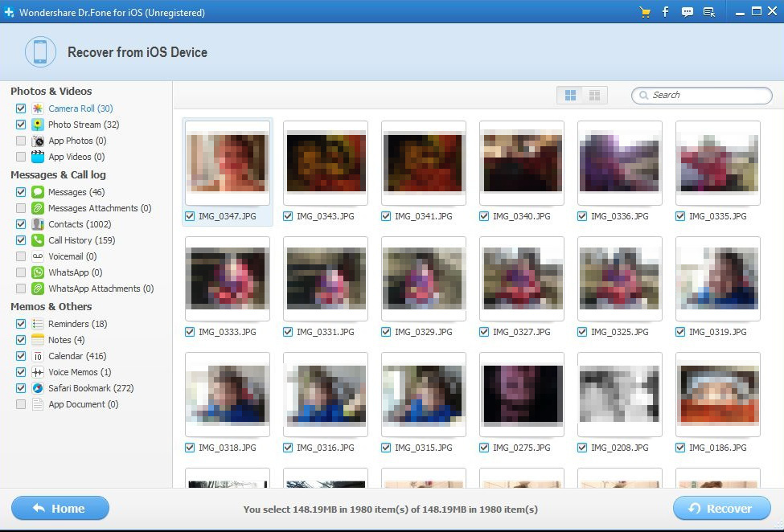784x532 pixels.
Task: Open the Safari Bookmark (272) category
Action: click(x=91, y=388)
